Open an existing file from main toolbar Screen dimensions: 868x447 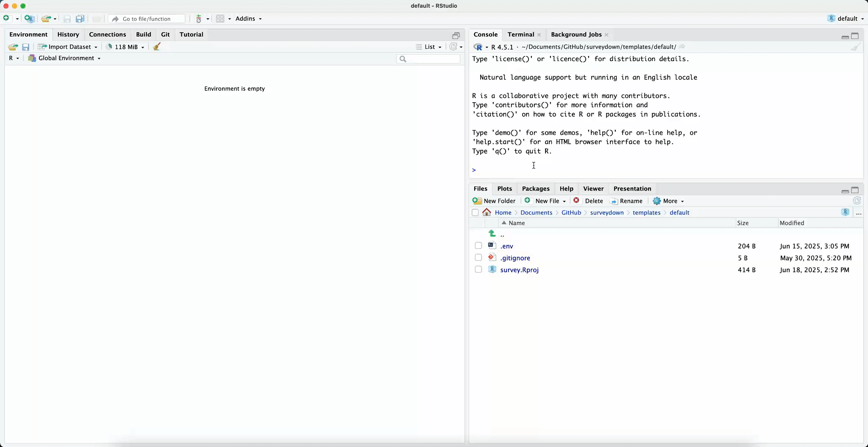coord(46,19)
